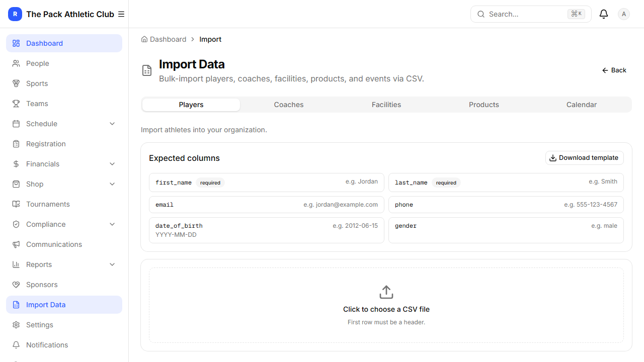The height and width of the screenshot is (362, 644).
Task: Expand the Reports submenu chevron
Action: 112,264
